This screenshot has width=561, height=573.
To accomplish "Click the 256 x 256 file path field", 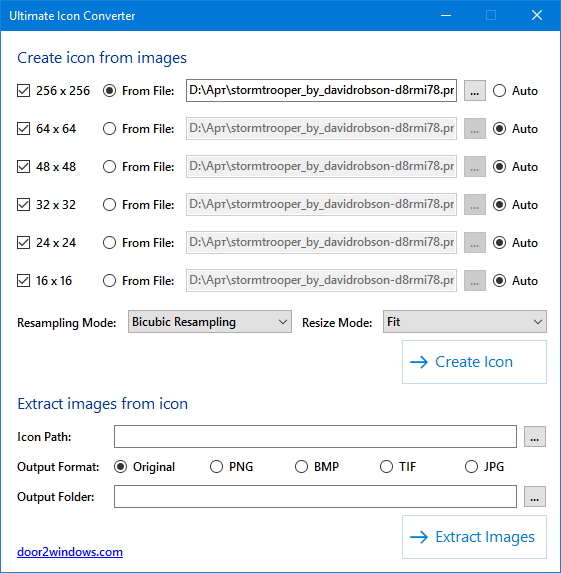I will point(321,90).
